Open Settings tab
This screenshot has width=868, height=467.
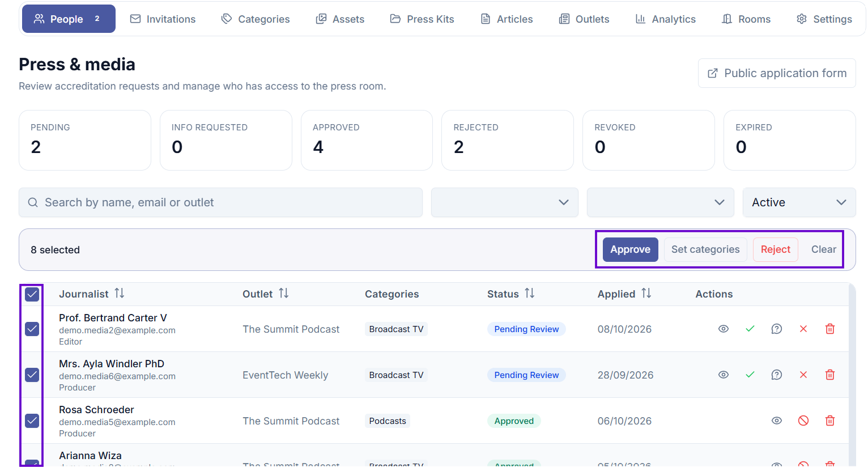coord(824,19)
